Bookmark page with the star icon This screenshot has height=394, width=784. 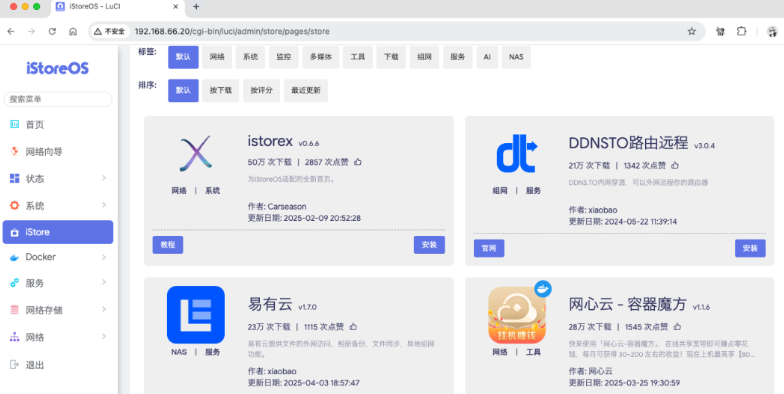(692, 32)
